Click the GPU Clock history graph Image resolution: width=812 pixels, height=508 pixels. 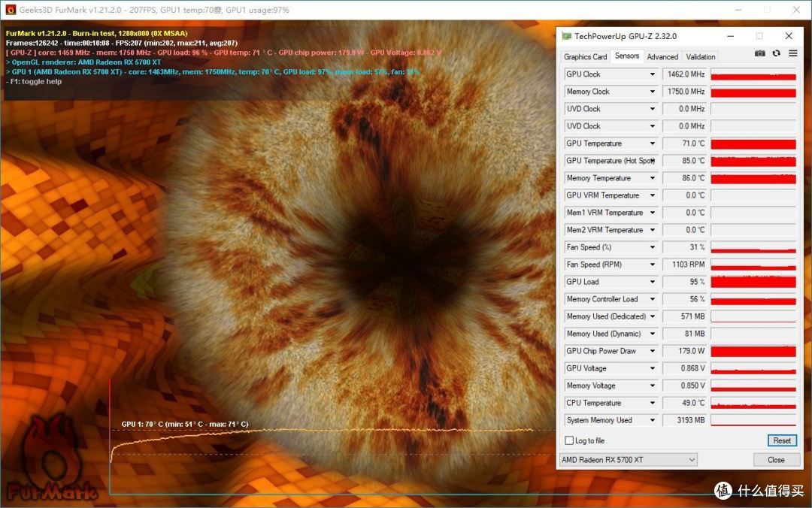point(753,74)
